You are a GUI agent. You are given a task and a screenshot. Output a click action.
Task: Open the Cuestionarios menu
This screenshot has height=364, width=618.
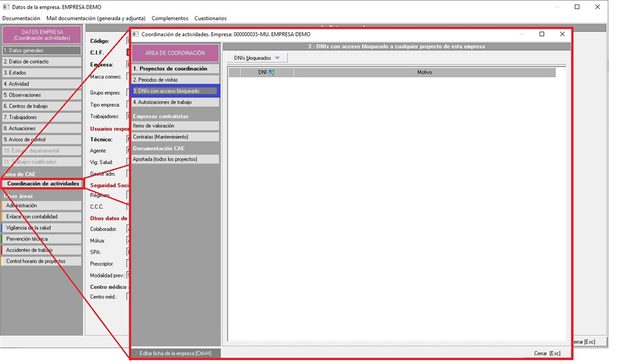[x=211, y=19]
